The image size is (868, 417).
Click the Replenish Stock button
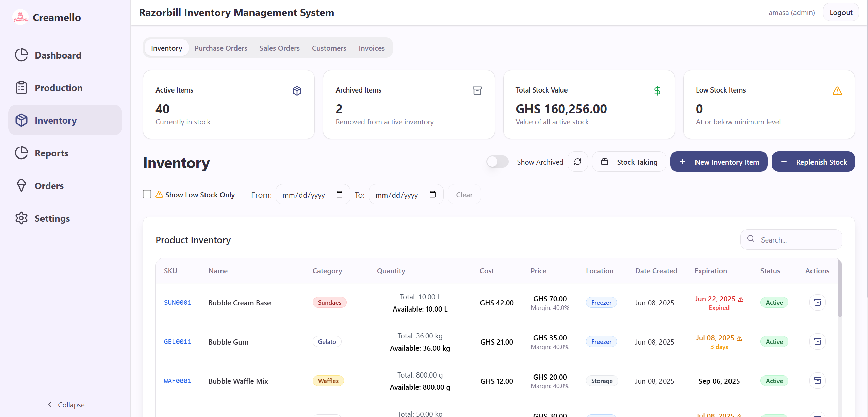point(813,162)
